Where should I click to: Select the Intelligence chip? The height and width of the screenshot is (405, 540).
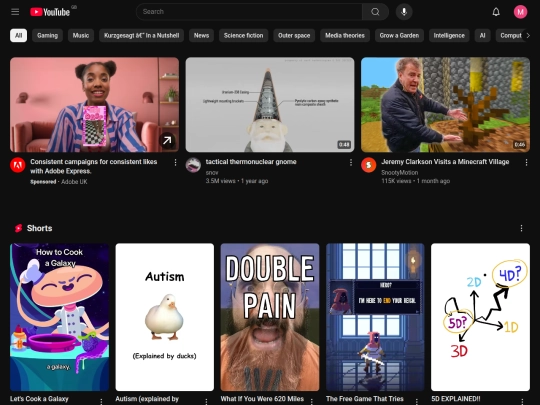click(x=449, y=35)
